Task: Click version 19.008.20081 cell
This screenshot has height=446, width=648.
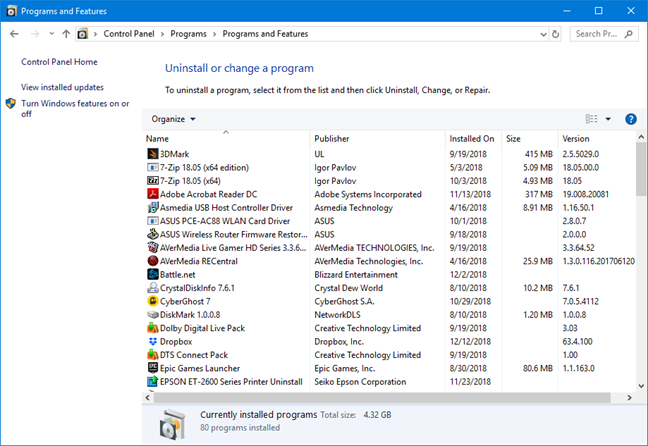Action: pyautogui.click(x=586, y=194)
